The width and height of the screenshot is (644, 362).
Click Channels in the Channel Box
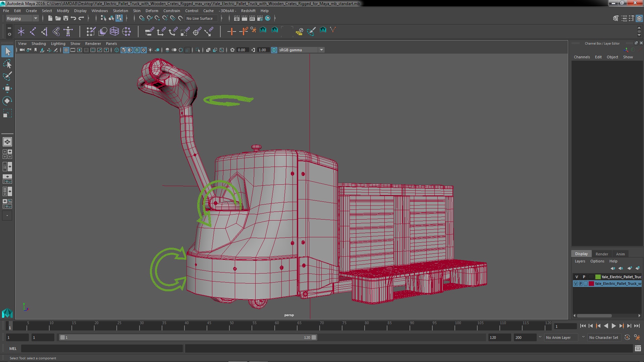(x=582, y=57)
